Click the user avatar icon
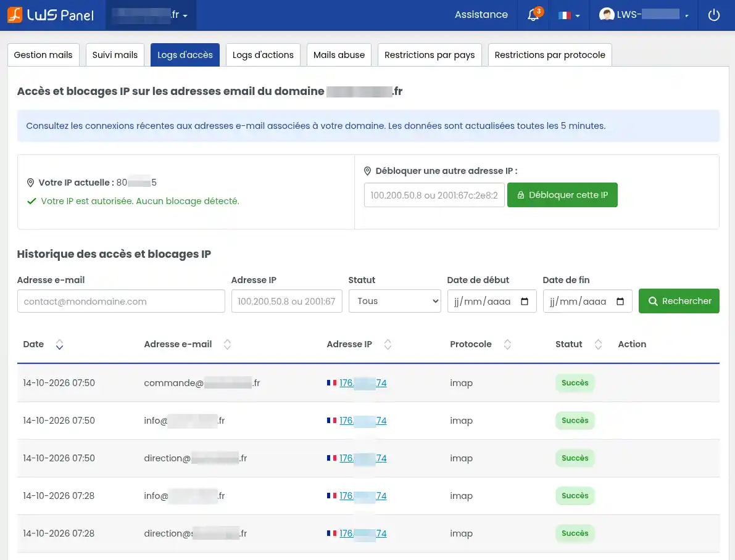The image size is (735, 560). [x=607, y=15]
